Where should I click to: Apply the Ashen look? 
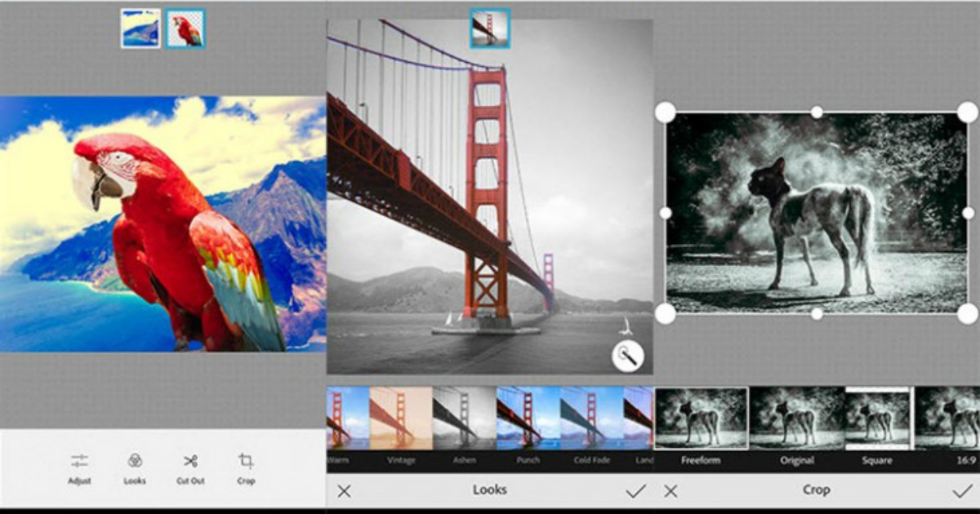tap(464, 418)
